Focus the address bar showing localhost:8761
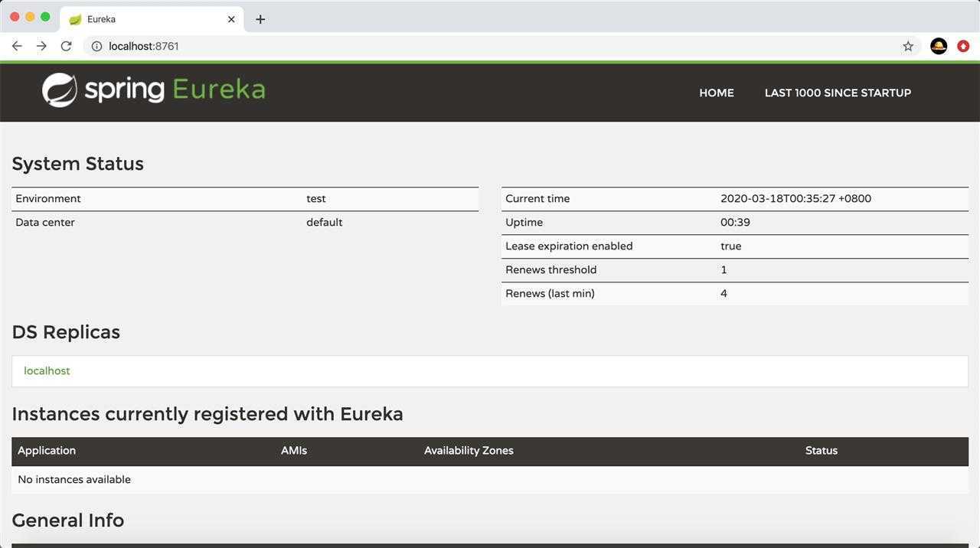 click(x=490, y=46)
